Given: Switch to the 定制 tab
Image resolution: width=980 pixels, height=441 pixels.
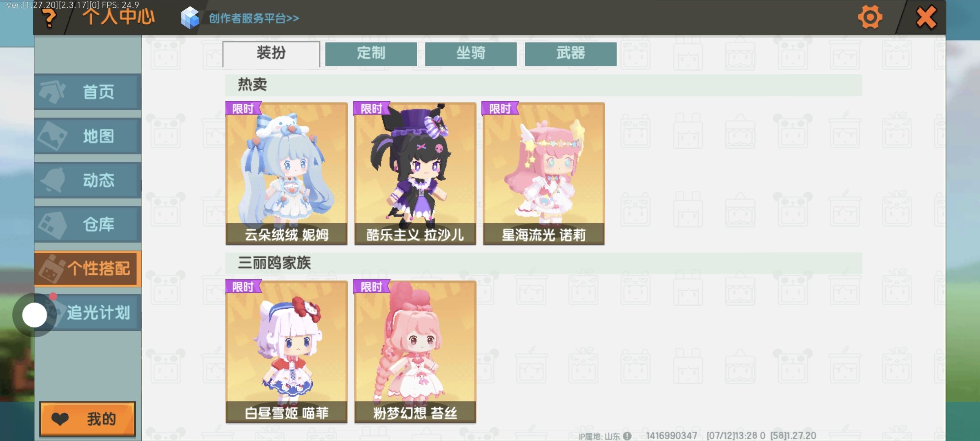Looking at the screenshot, I should pos(371,53).
